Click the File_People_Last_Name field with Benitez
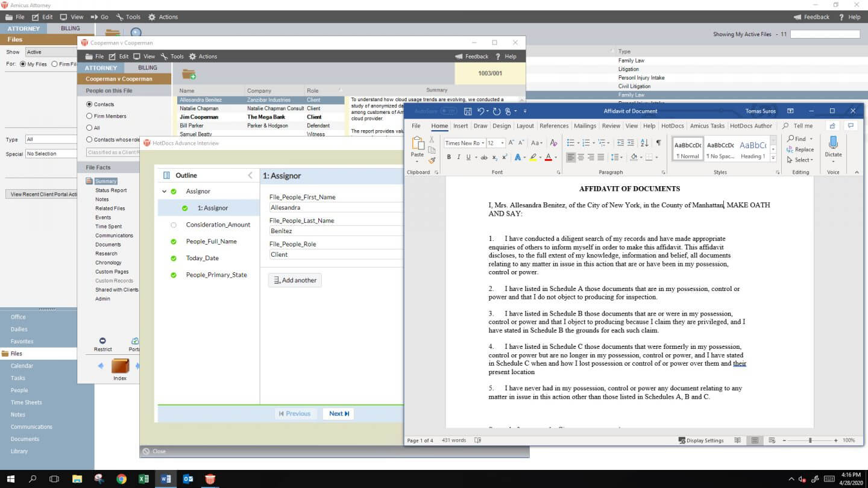This screenshot has height=488, width=868. (335, 231)
